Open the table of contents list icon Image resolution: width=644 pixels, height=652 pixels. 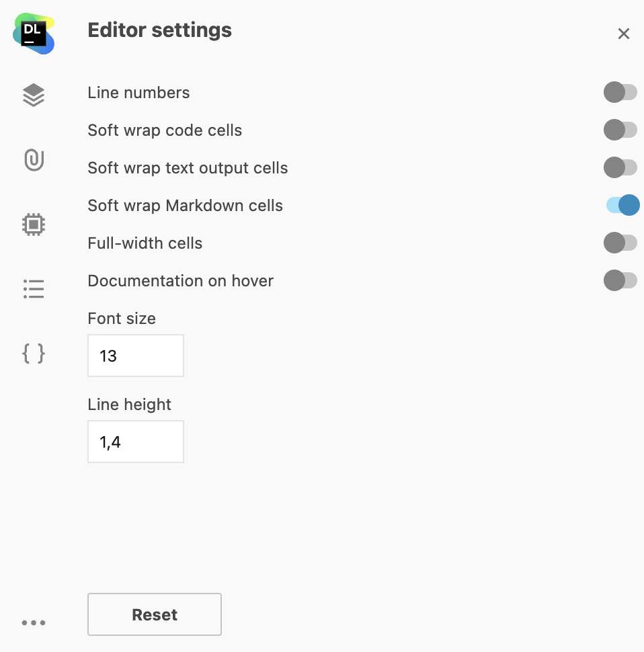click(34, 288)
